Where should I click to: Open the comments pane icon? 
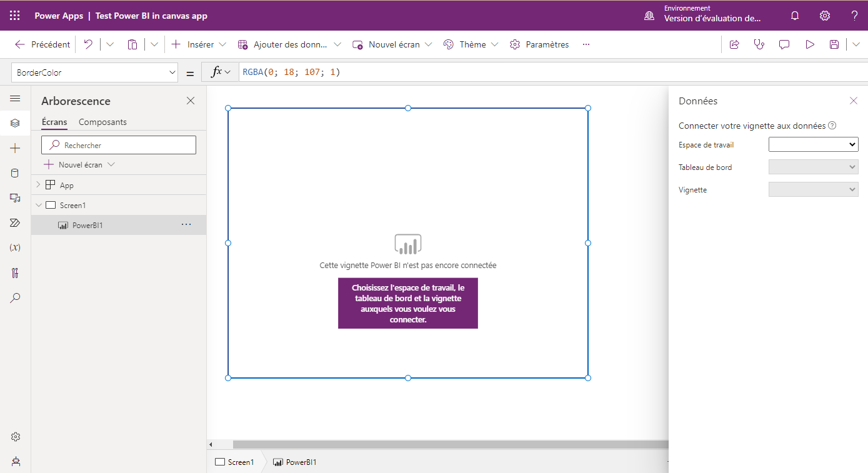[x=784, y=44]
